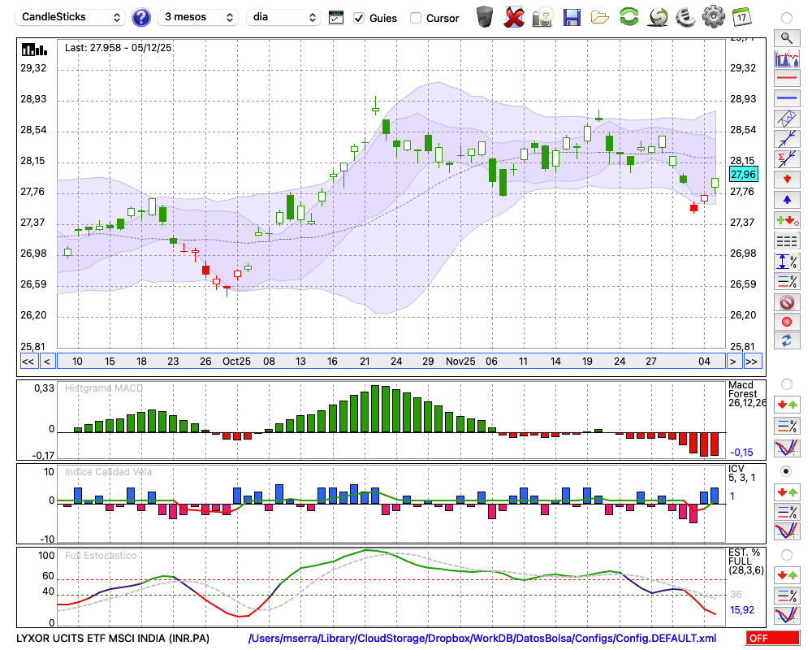Click the blue floppy disk save icon
The width and height of the screenshot is (812, 650).
[x=572, y=17]
